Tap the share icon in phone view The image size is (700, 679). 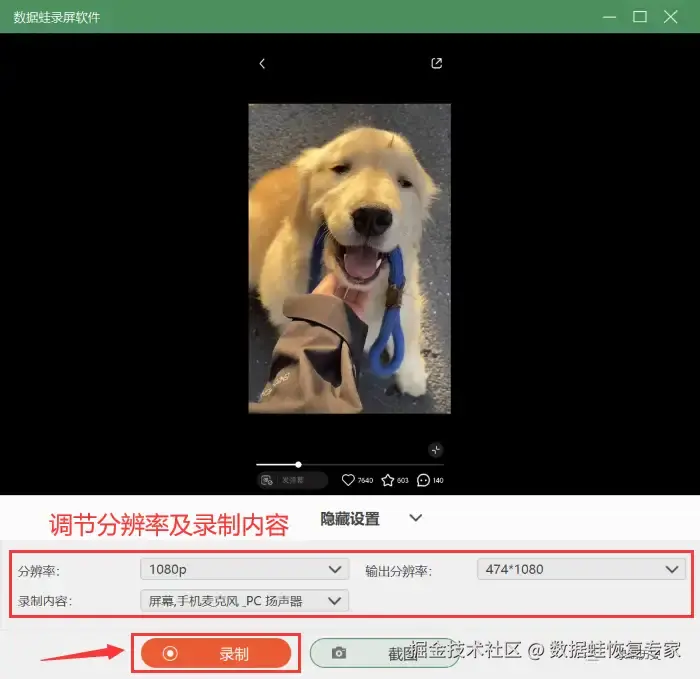click(x=437, y=63)
